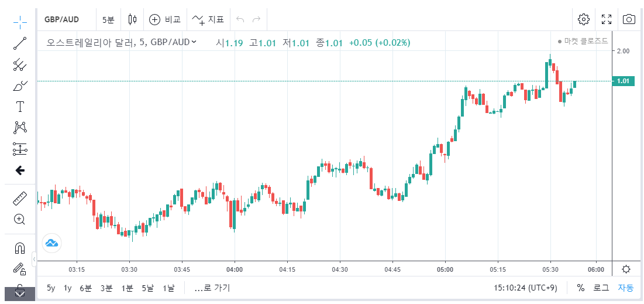Image resolution: width=644 pixels, height=304 pixels.
Task: Take a chart snapshot with camera icon
Action: point(629,19)
